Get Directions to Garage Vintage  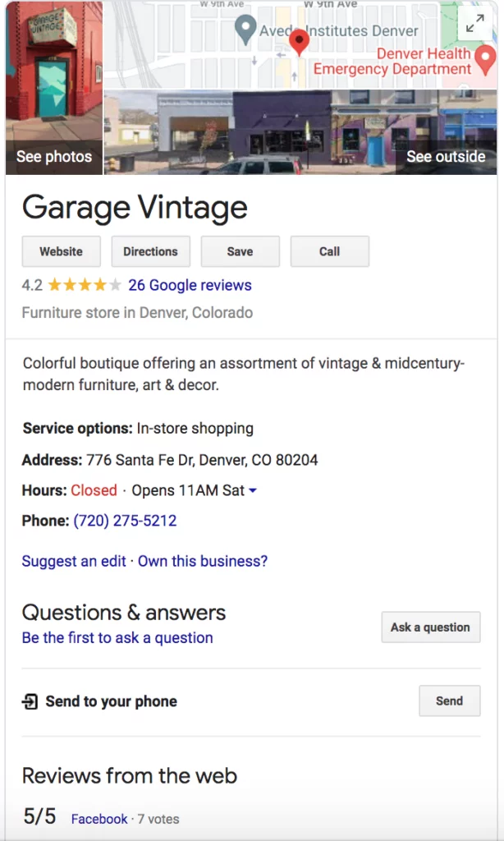click(150, 251)
